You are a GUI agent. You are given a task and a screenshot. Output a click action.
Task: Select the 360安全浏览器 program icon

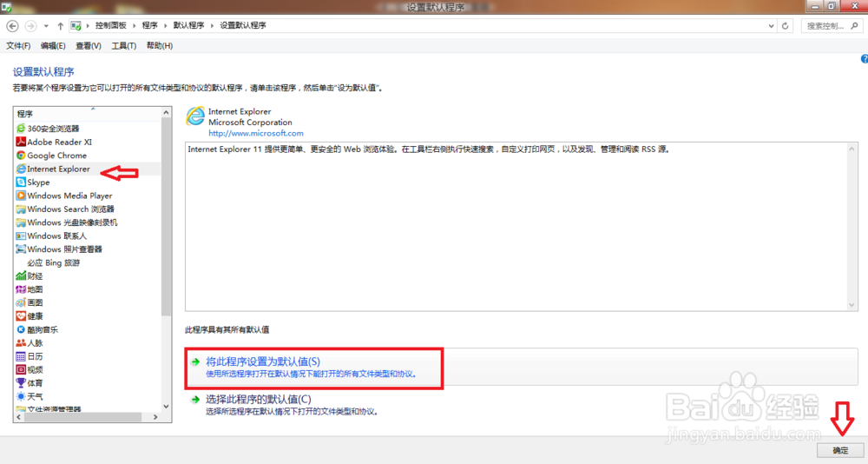pyautogui.click(x=21, y=129)
